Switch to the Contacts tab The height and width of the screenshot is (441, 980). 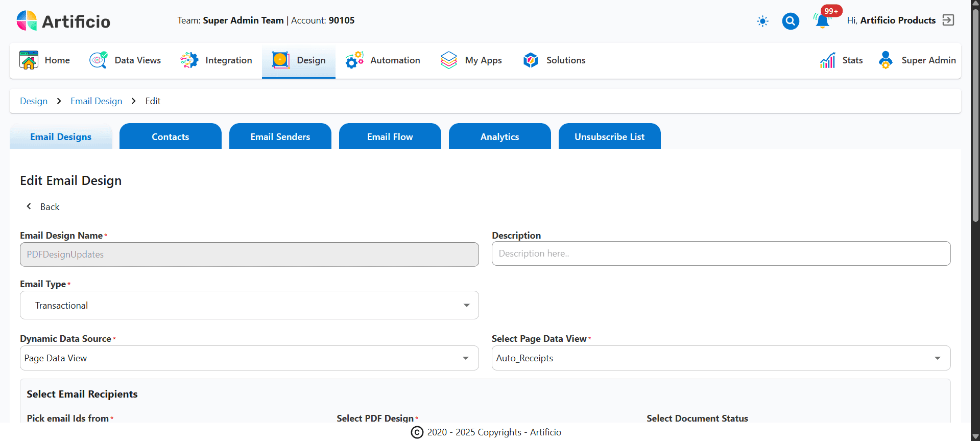170,136
